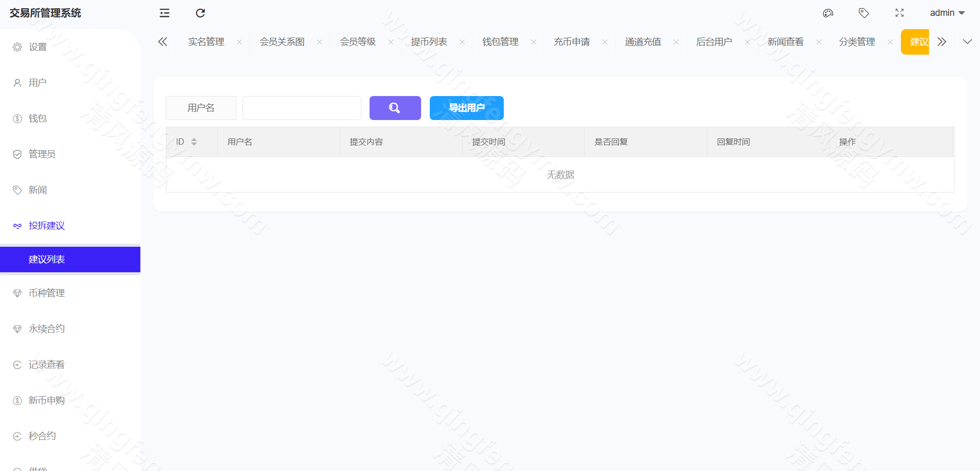
Task: Open the admin account dropdown
Action: coord(947,13)
